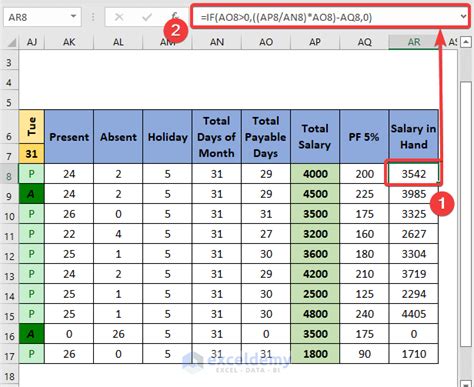The width and height of the screenshot is (474, 387).
Task: Select column AJ header
Action: click(32, 42)
